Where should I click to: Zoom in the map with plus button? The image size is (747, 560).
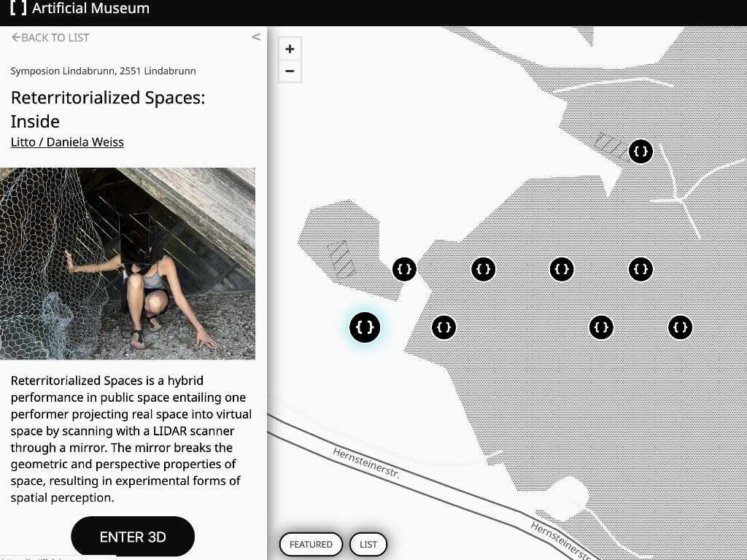pos(290,49)
